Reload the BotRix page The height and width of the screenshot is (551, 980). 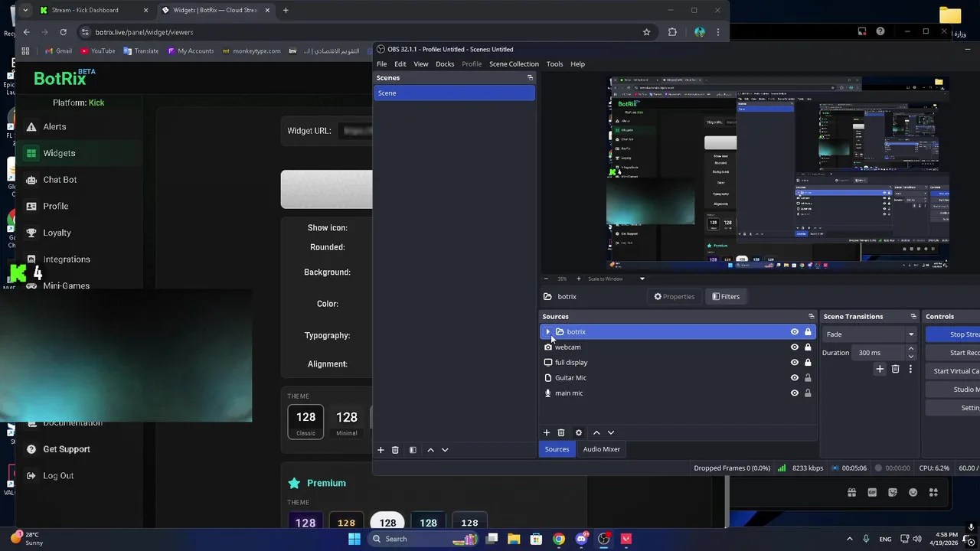(64, 32)
